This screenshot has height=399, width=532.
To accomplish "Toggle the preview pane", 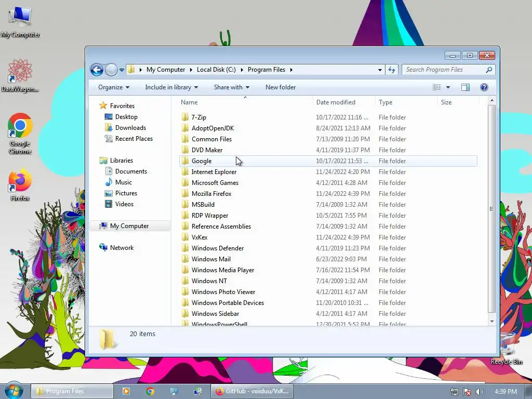I will click(x=465, y=87).
